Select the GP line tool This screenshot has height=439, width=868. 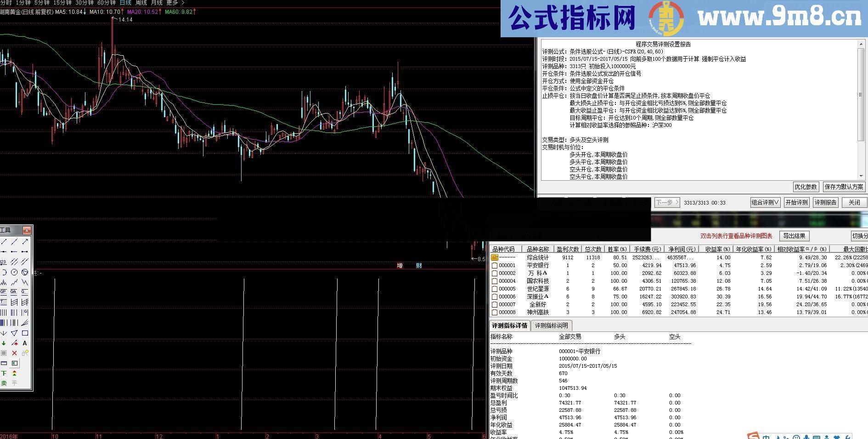[4, 291]
